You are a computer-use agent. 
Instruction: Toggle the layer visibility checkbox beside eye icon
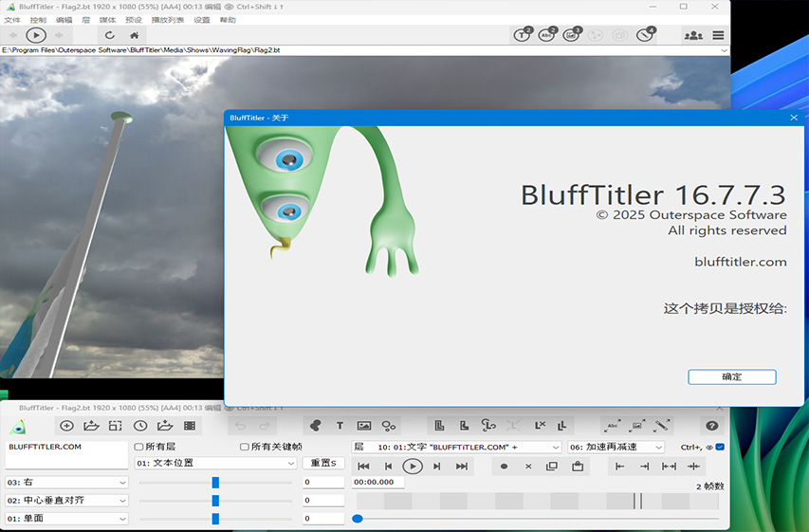pos(720,447)
